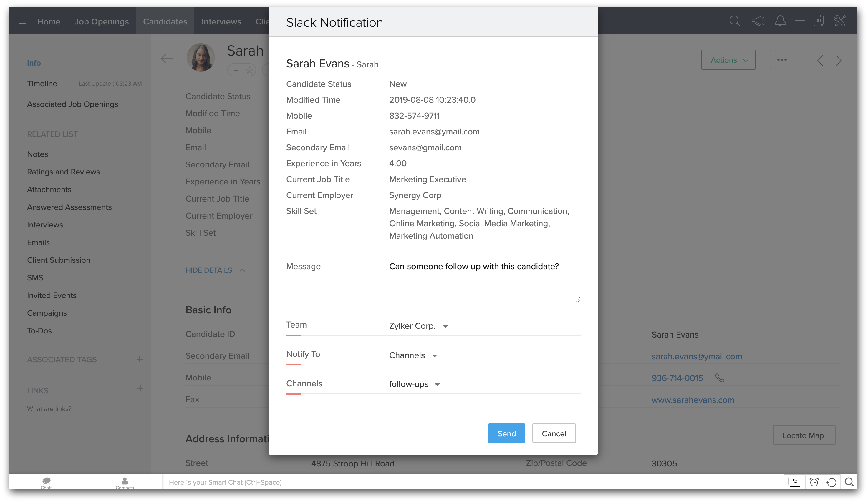Click the plus icon in top navigation
This screenshot has height=502, width=868.
pyautogui.click(x=800, y=21)
